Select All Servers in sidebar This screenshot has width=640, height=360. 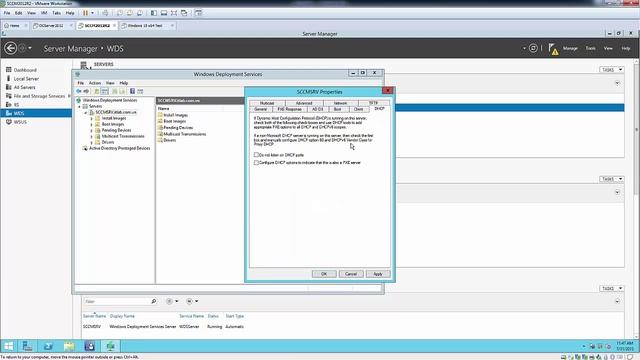click(24, 87)
